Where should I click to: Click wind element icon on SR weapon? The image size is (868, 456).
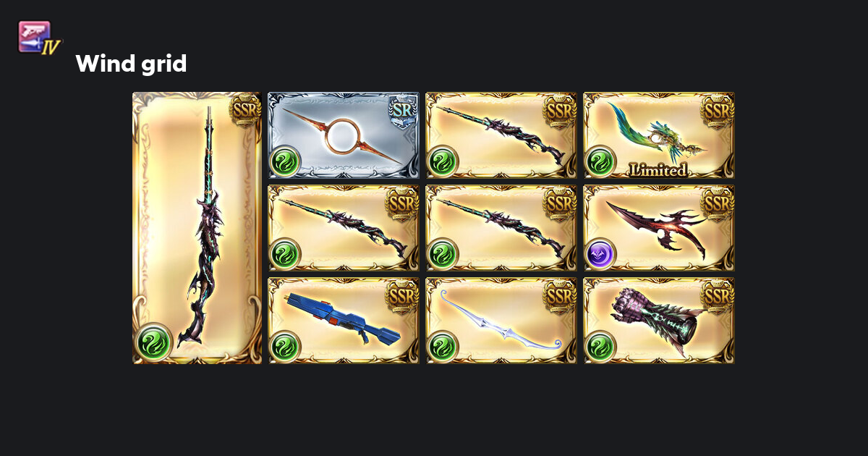click(x=285, y=161)
